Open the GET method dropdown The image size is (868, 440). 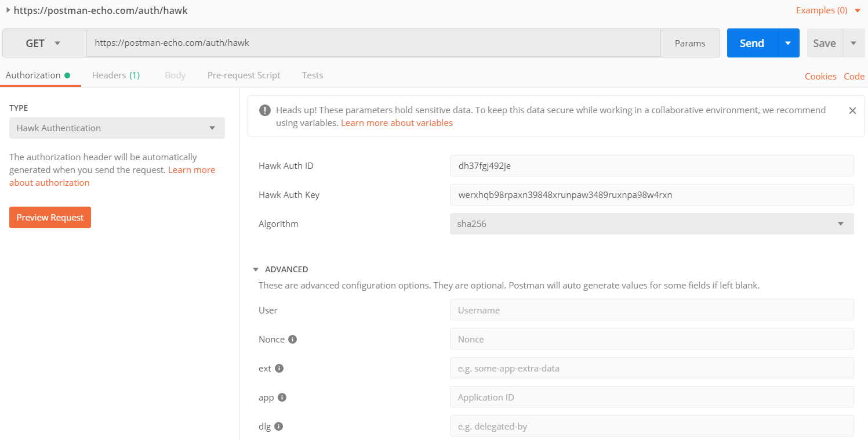pyautogui.click(x=44, y=43)
